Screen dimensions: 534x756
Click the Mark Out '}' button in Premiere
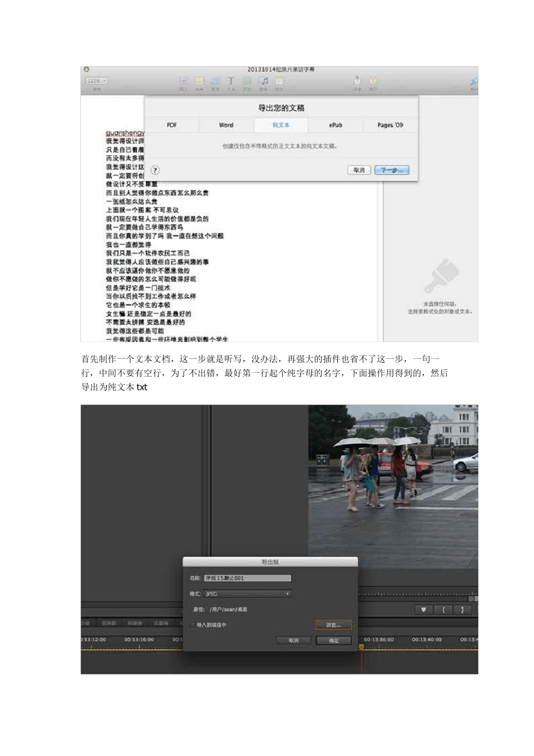463,610
